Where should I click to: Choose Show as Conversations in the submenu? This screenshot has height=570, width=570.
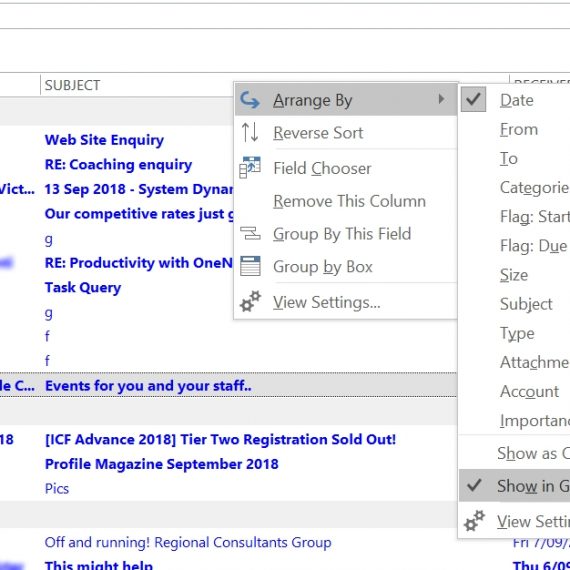tap(514, 453)
